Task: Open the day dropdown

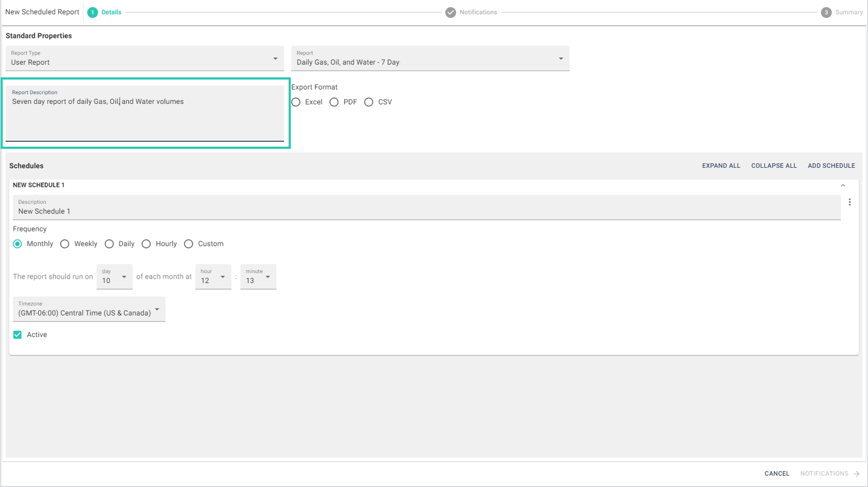Action: 114,277
